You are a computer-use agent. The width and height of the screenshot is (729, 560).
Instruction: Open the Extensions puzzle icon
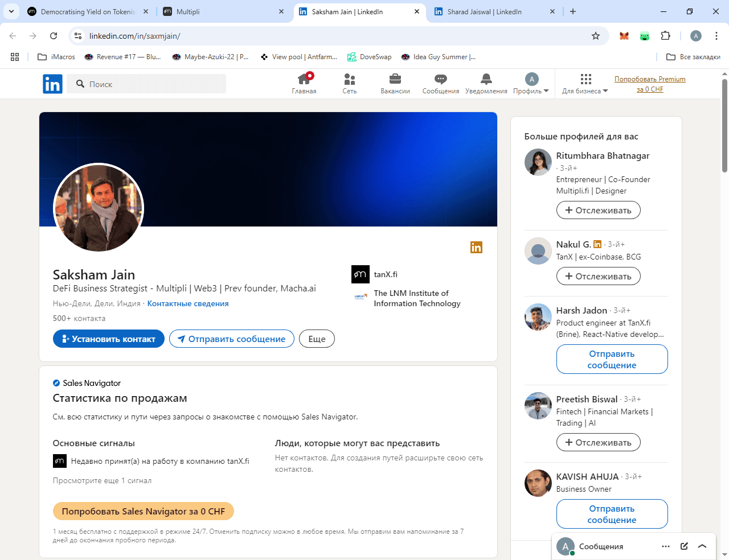click(665, 36)
